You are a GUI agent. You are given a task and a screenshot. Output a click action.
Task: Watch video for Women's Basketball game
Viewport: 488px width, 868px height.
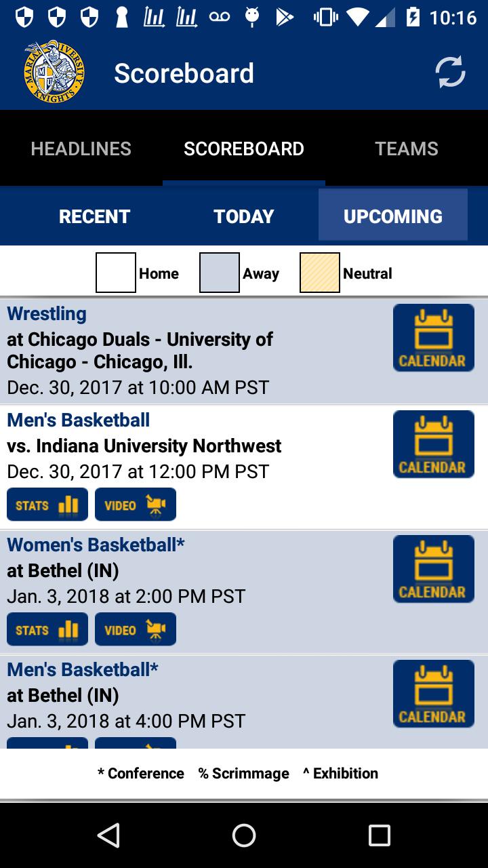136,629
